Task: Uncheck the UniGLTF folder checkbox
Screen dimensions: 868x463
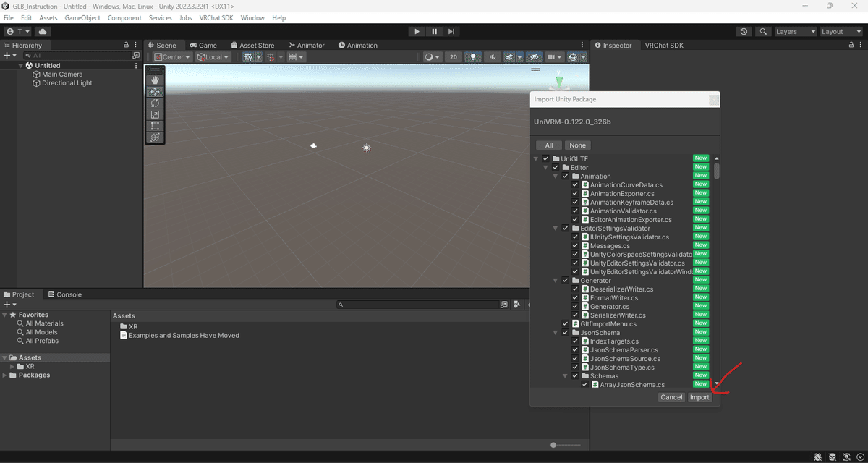Action: pos(546,158)
